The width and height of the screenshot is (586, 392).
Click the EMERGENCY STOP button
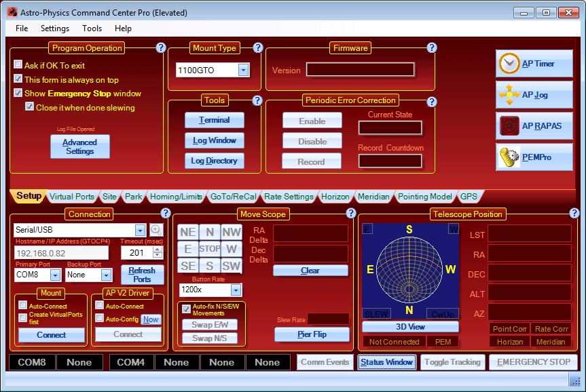point(533,362)
